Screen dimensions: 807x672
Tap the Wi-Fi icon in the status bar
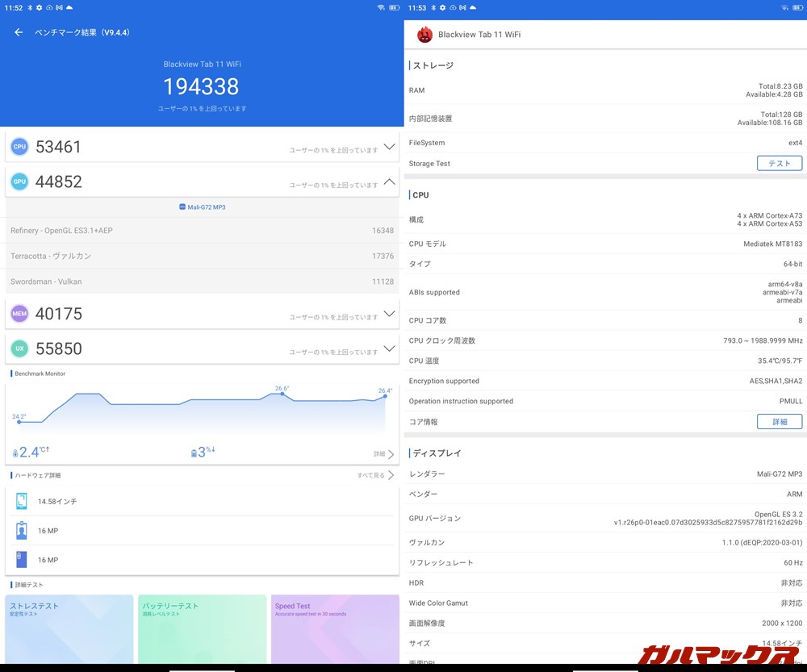379,7
